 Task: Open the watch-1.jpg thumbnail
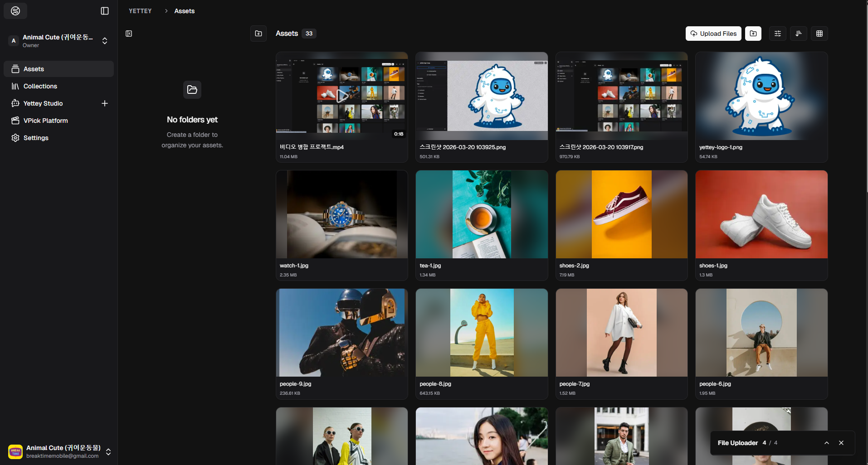(342, 214)
